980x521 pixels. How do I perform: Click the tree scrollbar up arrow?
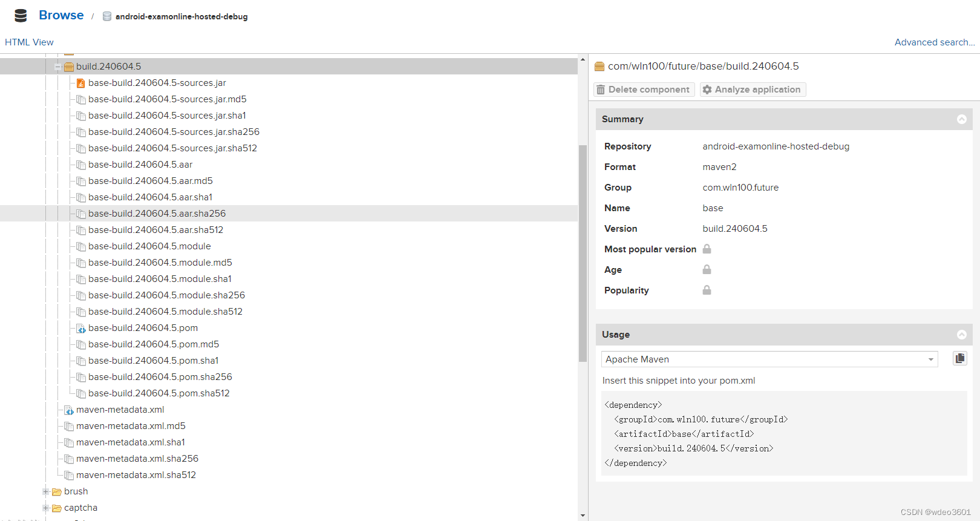point(583,59)
